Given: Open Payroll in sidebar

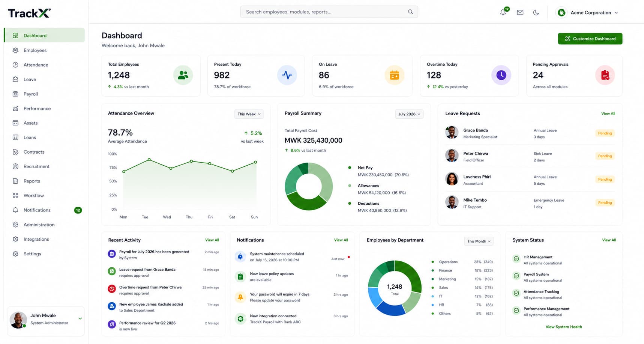Looking at the screenshot, I should pyautogui.click(x=44, y=94).
